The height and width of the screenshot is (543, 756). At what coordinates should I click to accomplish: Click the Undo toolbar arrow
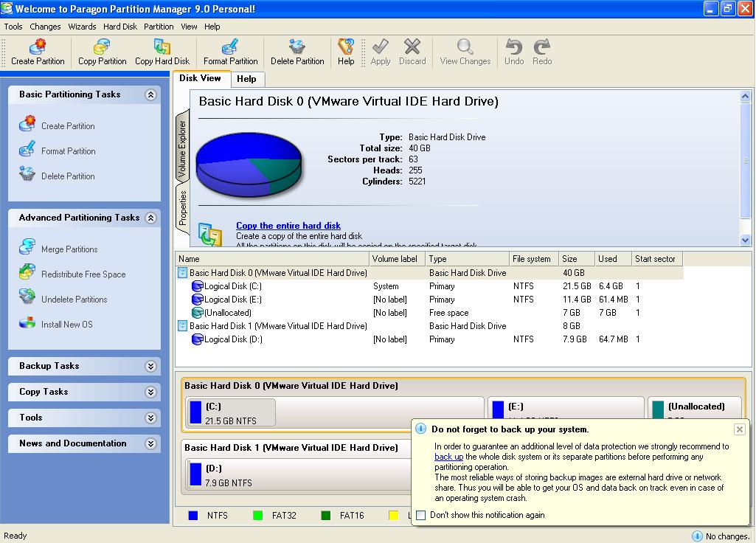[x=514, y=46]
